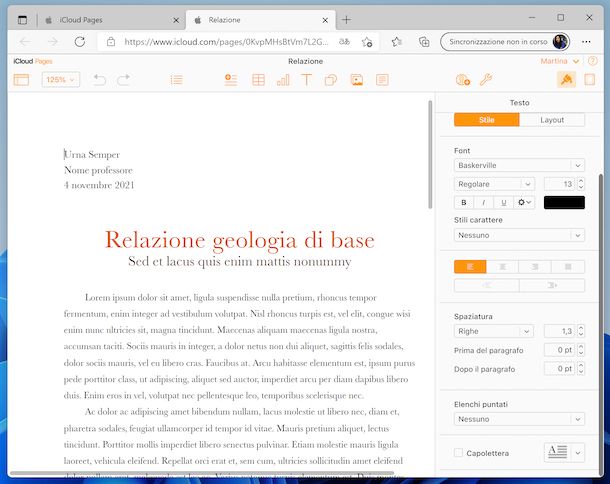
Task: Close the iCloud Pages browser tab
Action: [x=176, y=20]
